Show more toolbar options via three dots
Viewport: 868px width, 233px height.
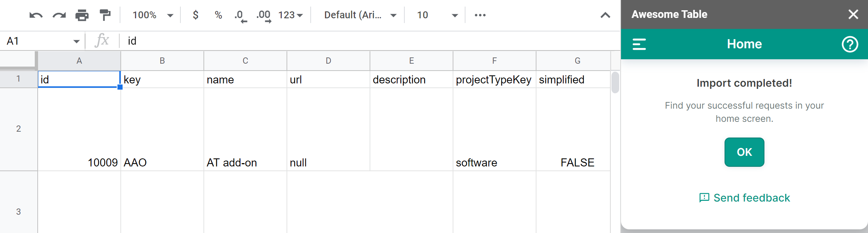(x=480, y=15)
